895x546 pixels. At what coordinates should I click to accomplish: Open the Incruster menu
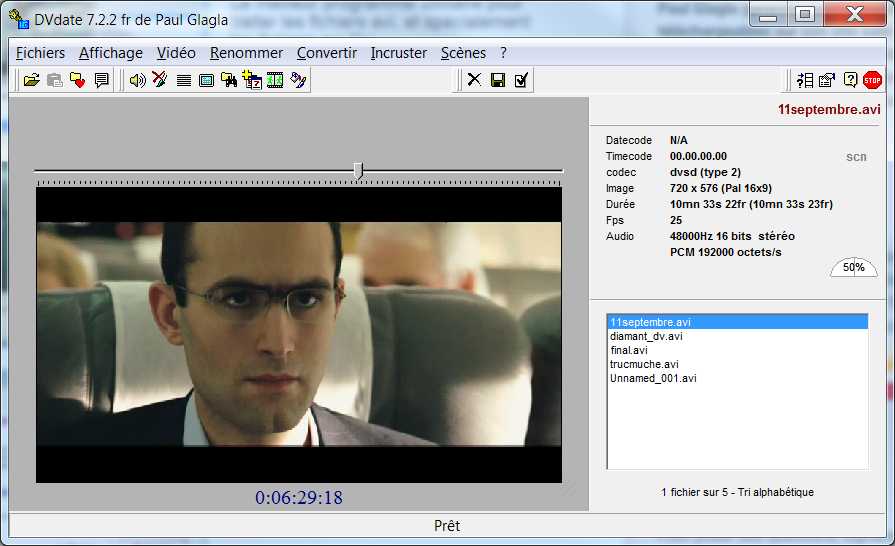click(398, 53)
